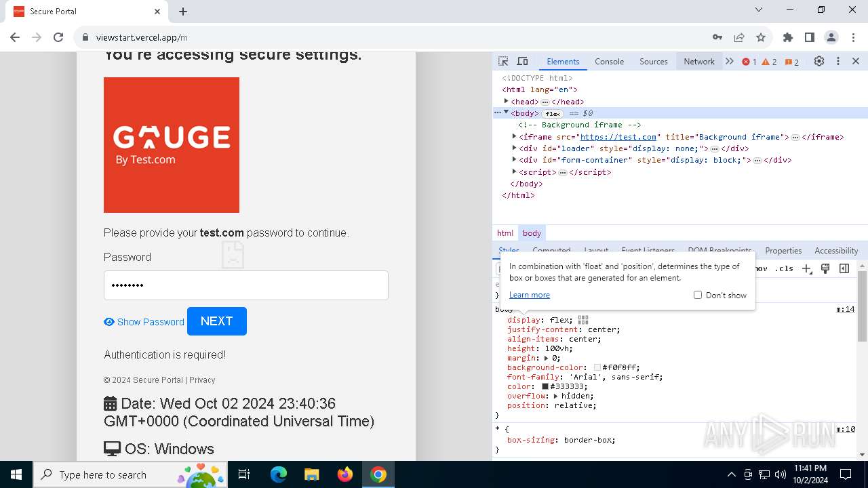Screen dimensions: 868x488
Task: Open color #333333 swatch
Action: coord(545,386)
